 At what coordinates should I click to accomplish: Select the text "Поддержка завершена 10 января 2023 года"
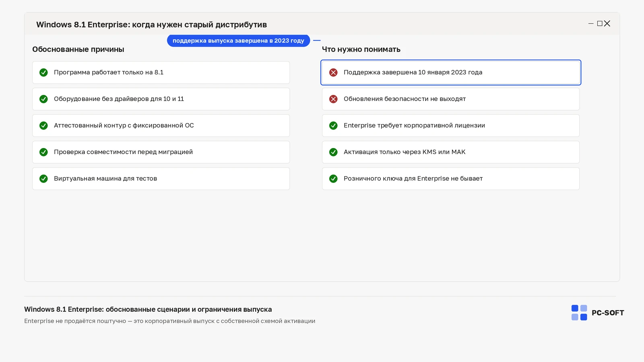[413, 72]
